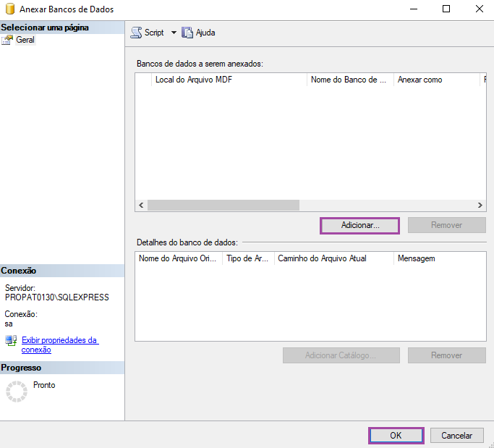The height and width of the screenshot is (448, 494).
Task: Click the Script toolbar label
Action: pos(154,33)
